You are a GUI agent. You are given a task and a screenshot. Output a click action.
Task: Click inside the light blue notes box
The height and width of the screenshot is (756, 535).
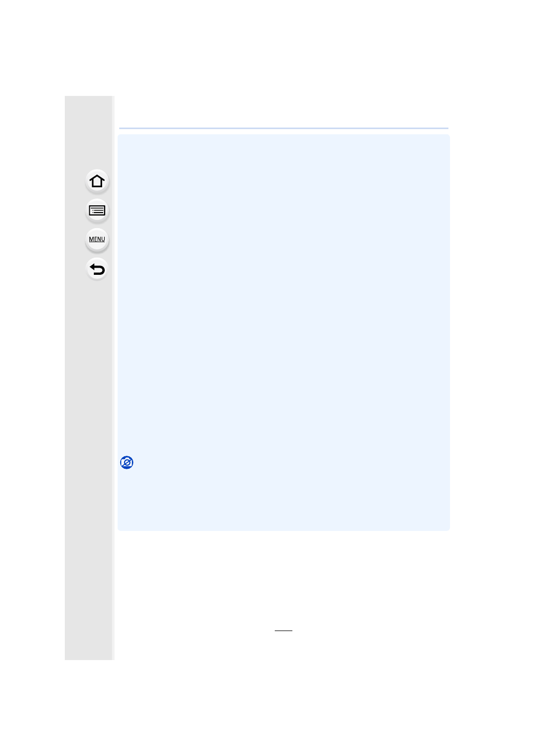click(284, 332)
